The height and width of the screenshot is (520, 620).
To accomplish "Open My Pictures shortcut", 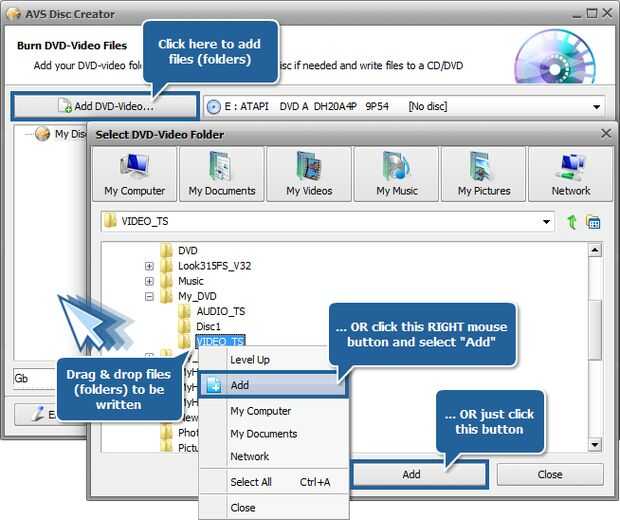I will click(484, 174).
